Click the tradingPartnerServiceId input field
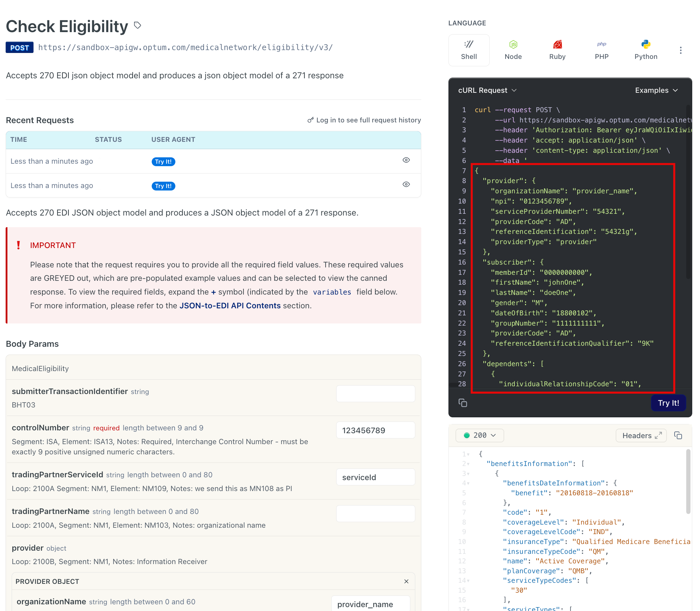This screenshot has width=700, height=611. (375, 477)
